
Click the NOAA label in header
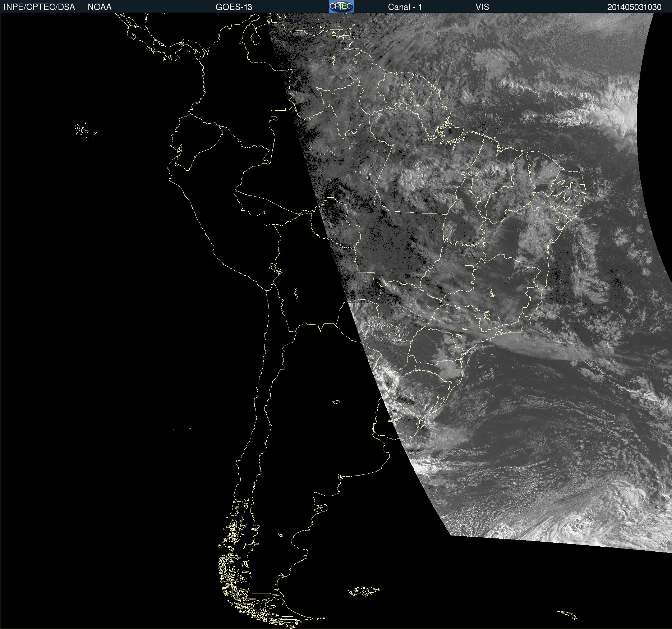coord(100,7)
